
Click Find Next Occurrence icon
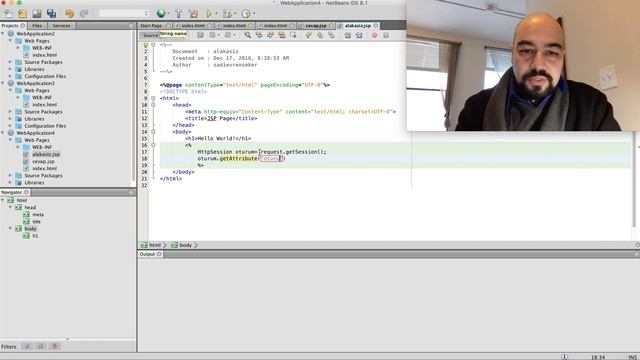tap(270, 36)
